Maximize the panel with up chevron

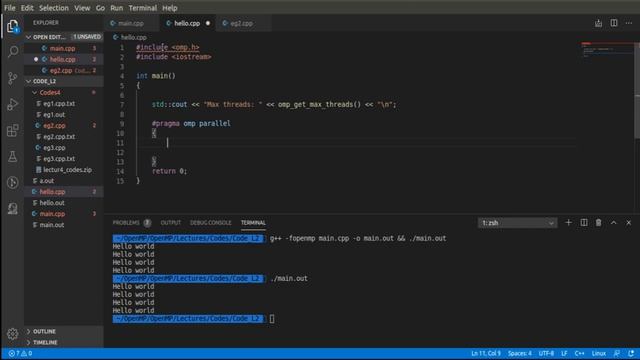coord(613,222)
